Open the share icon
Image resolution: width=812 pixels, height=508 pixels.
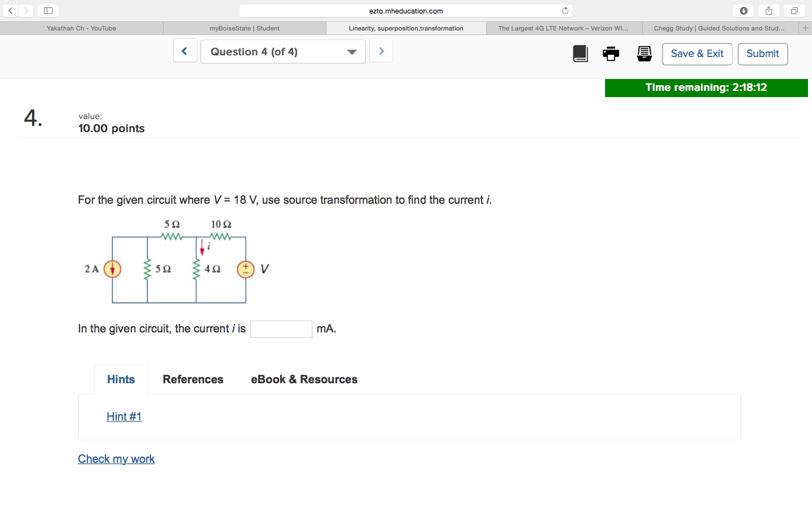point(769,10)
